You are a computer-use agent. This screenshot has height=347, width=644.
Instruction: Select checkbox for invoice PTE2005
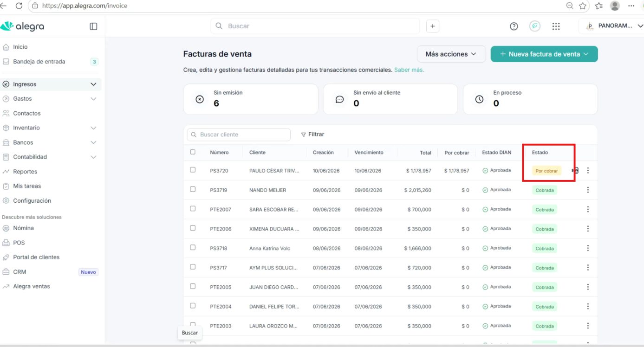coord(193,287)
